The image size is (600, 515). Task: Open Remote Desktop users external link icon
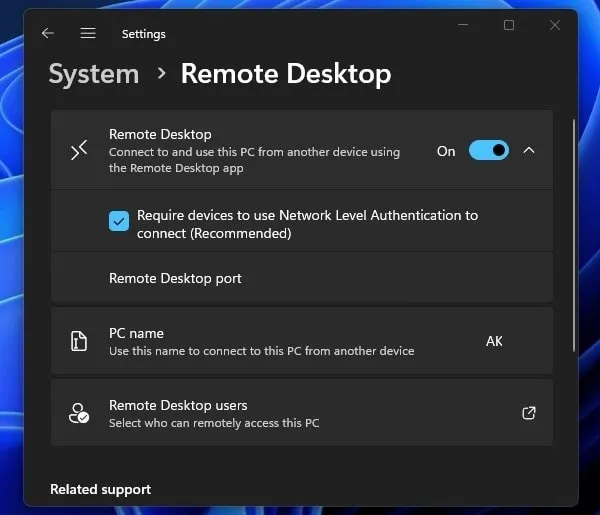click(529, 413)
